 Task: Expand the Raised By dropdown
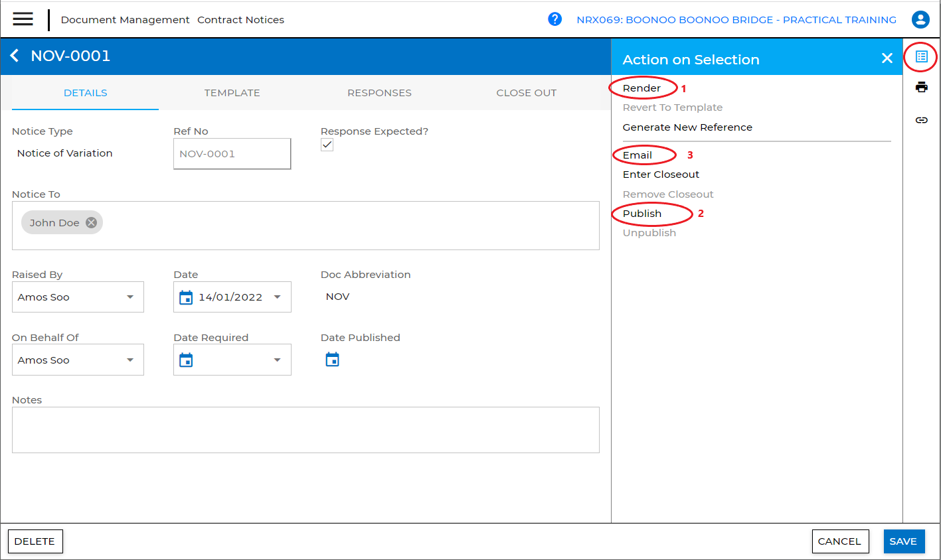[130, 297]
